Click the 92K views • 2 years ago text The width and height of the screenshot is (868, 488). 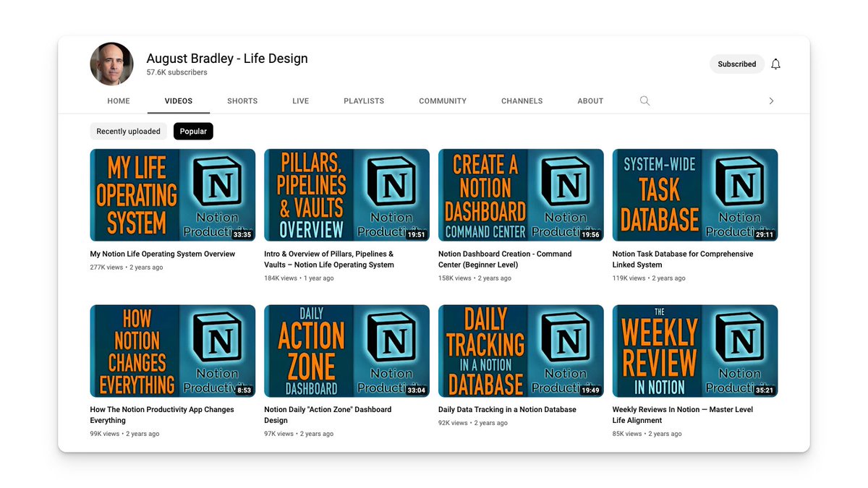point(473,423)
